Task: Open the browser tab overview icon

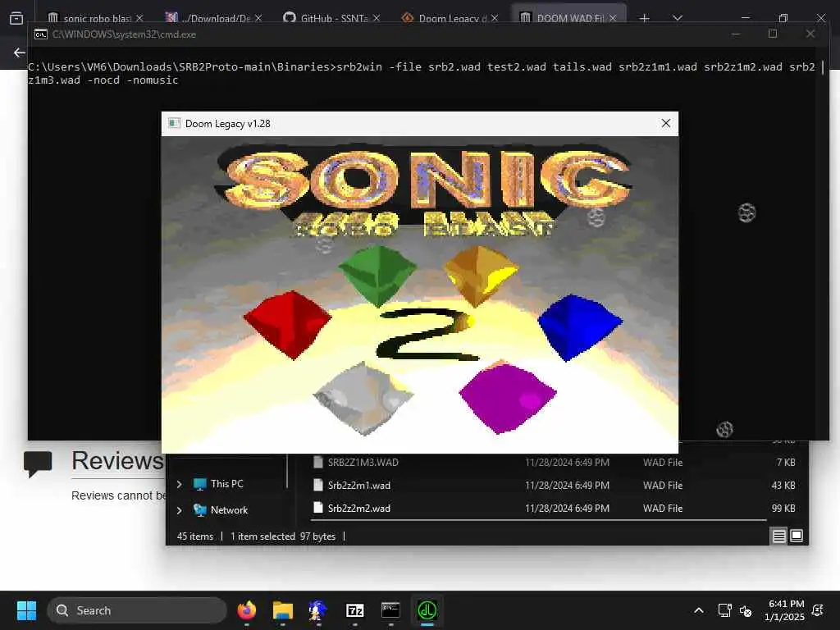Action: [x=16, y=18]
